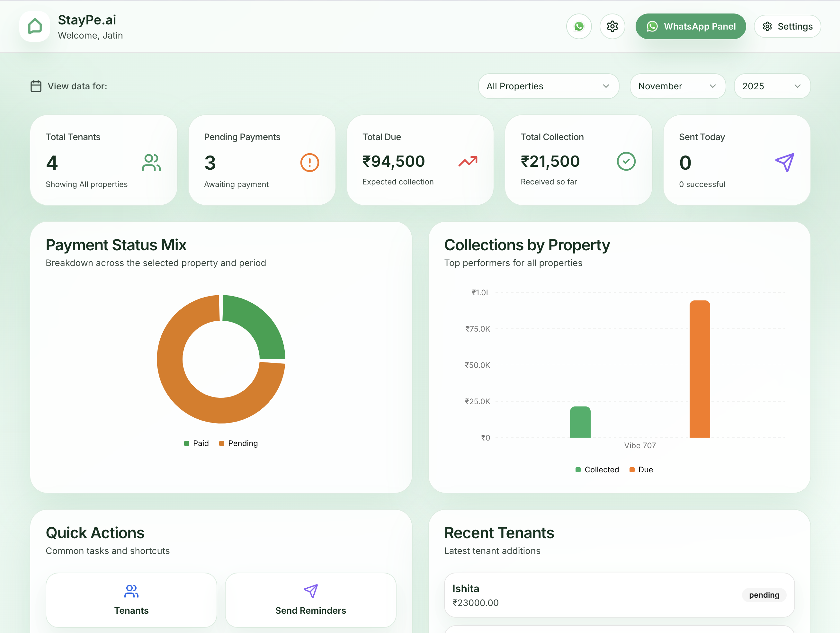The width and height of the screenshot is (840, 633).
Task: Click the StayPe.ai home logo icon
Action: click(x=35, y=26)
